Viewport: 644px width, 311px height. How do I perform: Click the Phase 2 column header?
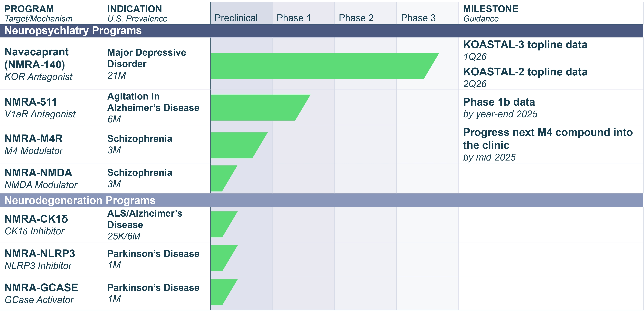(x=356, y=18)
